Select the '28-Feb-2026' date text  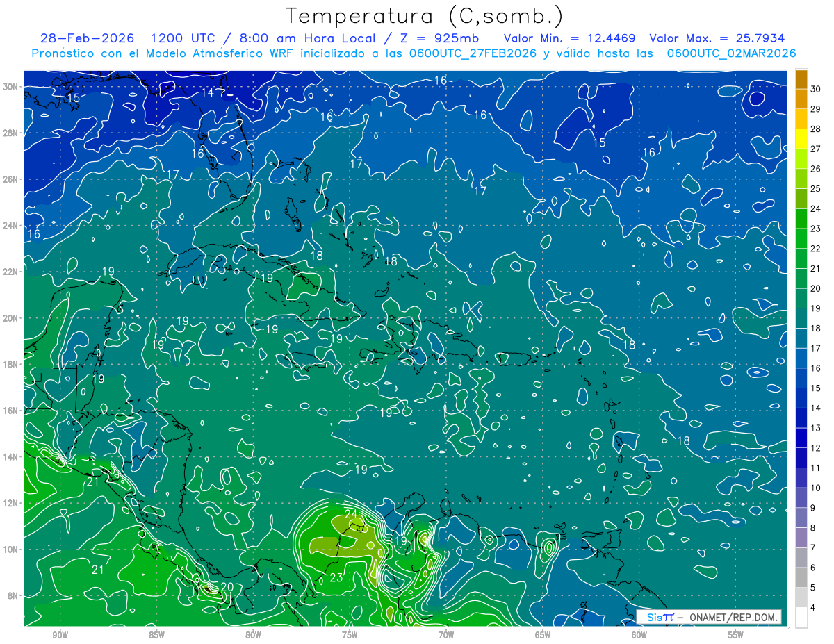(x=87, y=38)
